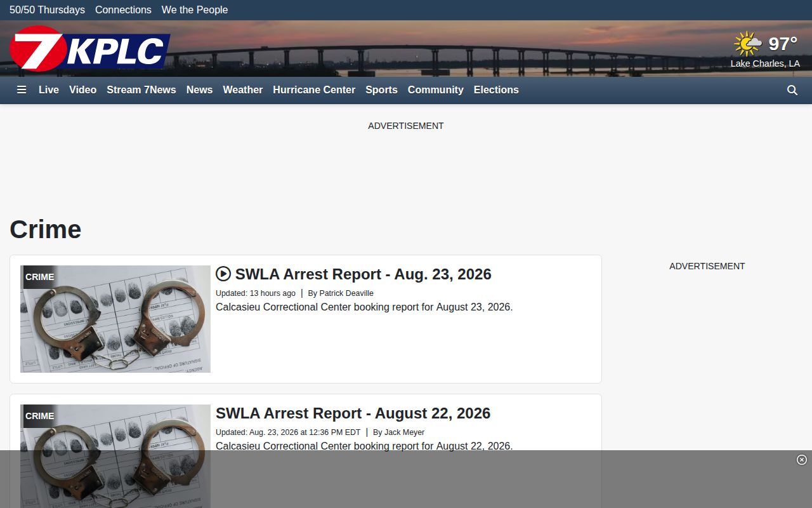Open handcuffs thumbnail for Aug. 23 report
Viewport: 812px width, 508px height.
(115, 319)
